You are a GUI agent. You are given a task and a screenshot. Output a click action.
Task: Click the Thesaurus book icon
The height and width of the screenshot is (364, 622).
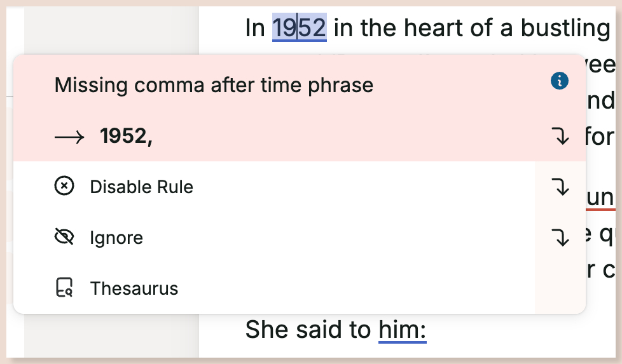point(64,287)
